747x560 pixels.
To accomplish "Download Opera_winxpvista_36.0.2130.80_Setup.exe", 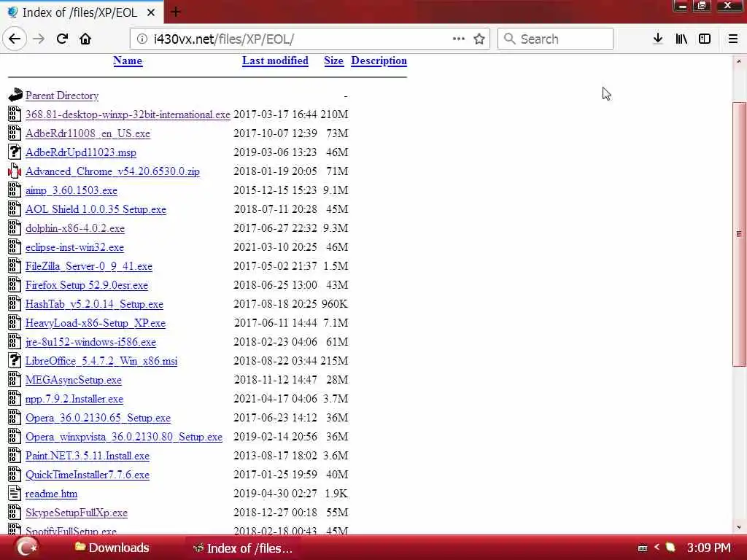I will pos(124,437).
